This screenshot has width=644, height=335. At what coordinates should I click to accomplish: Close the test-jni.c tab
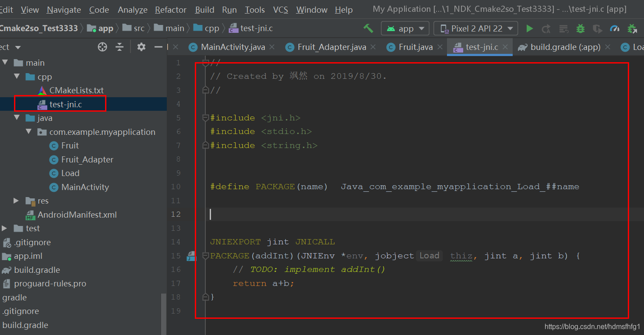[x=505, y=47]
